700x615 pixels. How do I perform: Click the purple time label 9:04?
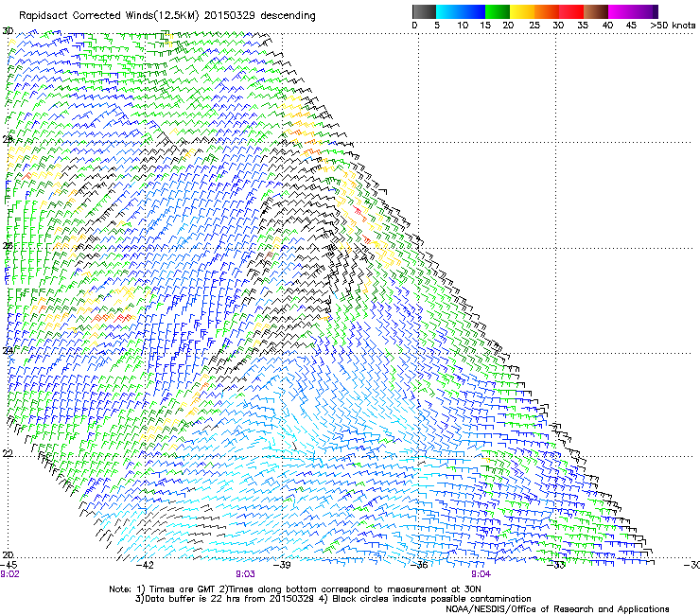481,574
